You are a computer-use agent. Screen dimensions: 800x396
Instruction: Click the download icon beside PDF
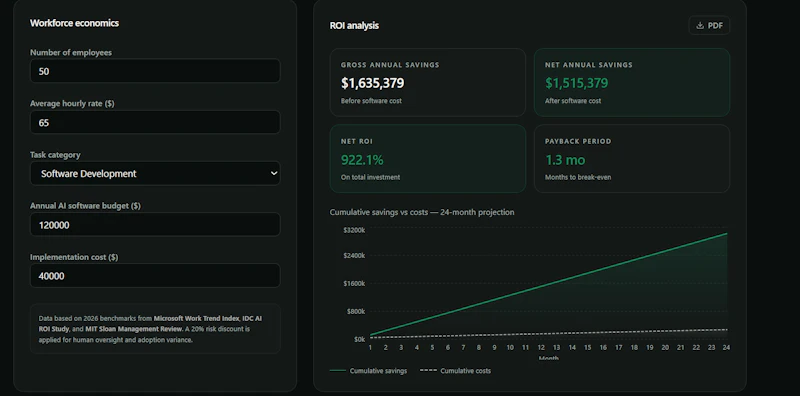click(700, 26)
